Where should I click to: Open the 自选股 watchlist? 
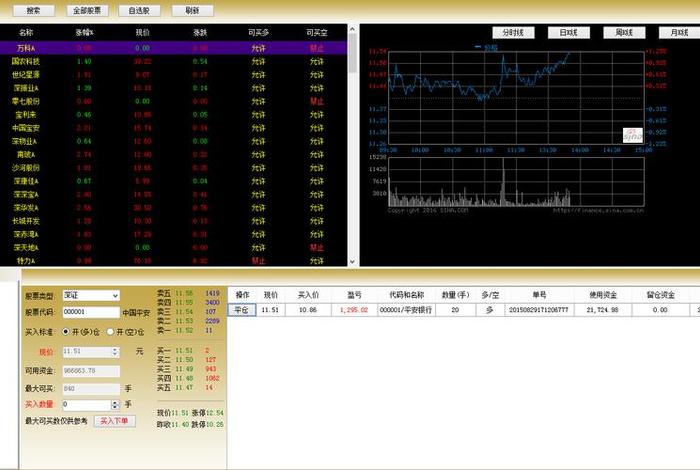click(x=139, y=10)
